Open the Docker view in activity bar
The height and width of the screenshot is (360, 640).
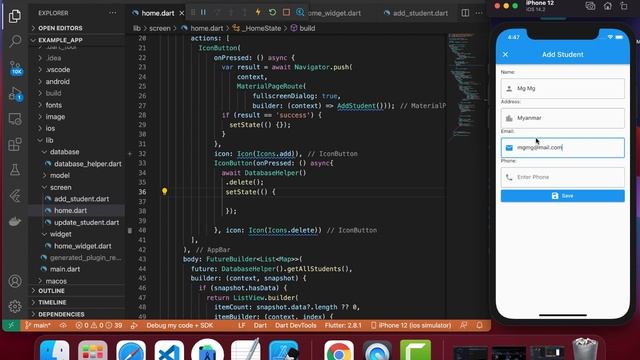(x=15, y=221)
